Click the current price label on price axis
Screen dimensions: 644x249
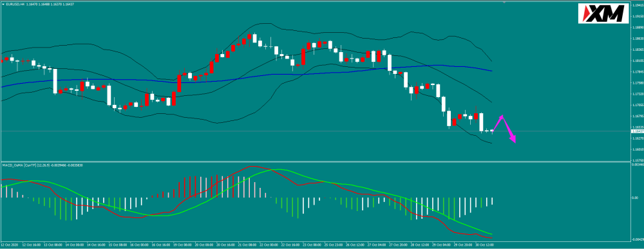(636, 131)
